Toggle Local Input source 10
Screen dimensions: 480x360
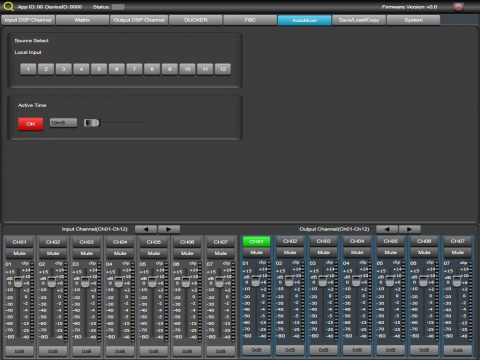click(187, 69)
